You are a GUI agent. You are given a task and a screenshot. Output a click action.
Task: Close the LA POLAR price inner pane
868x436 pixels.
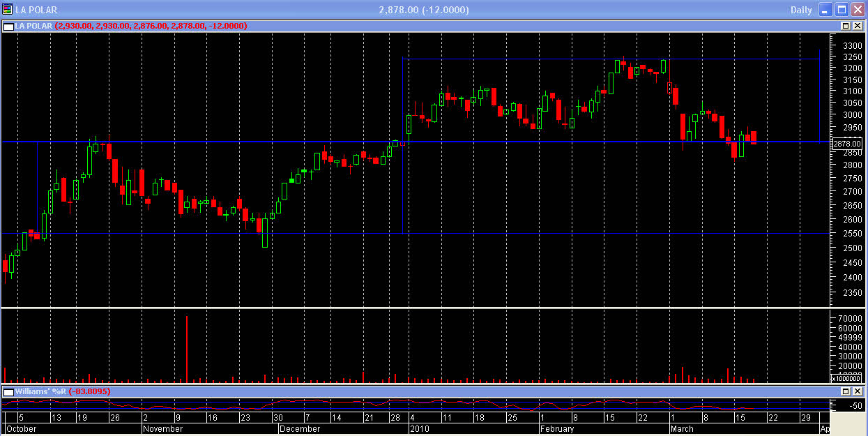[857, 26]
